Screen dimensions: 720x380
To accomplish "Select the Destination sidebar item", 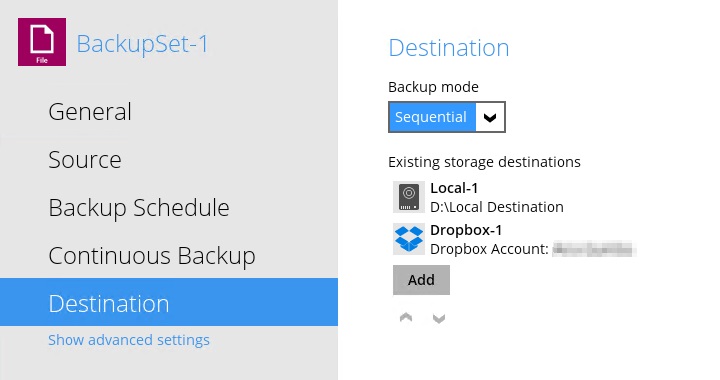I will click(x=169, y=302).
